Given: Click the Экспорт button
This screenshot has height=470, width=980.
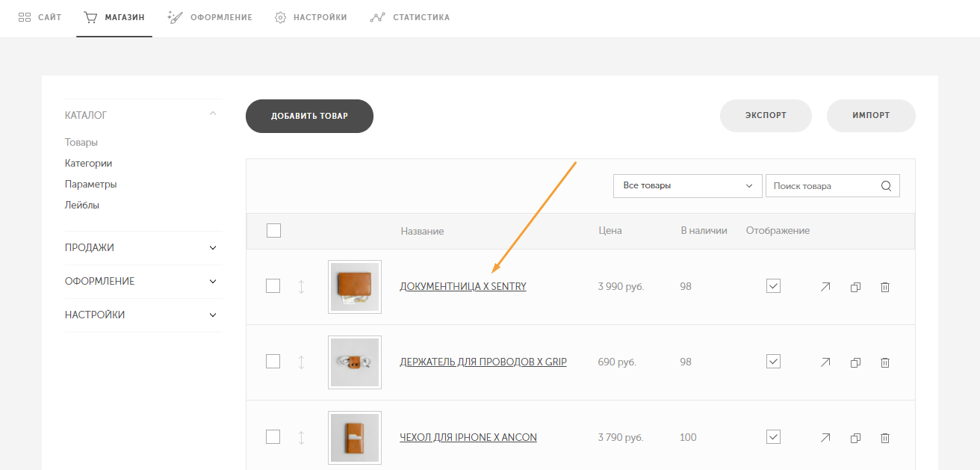Looking at the screenshot, I should pos(766,116).
